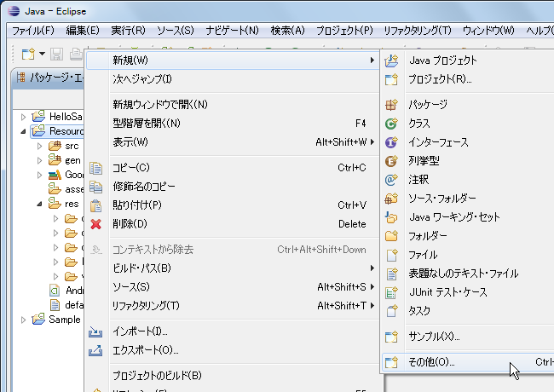The height and width of the screenshot is (392, 554).
Task: Select the HelloSa project
Action: point(58,117)
